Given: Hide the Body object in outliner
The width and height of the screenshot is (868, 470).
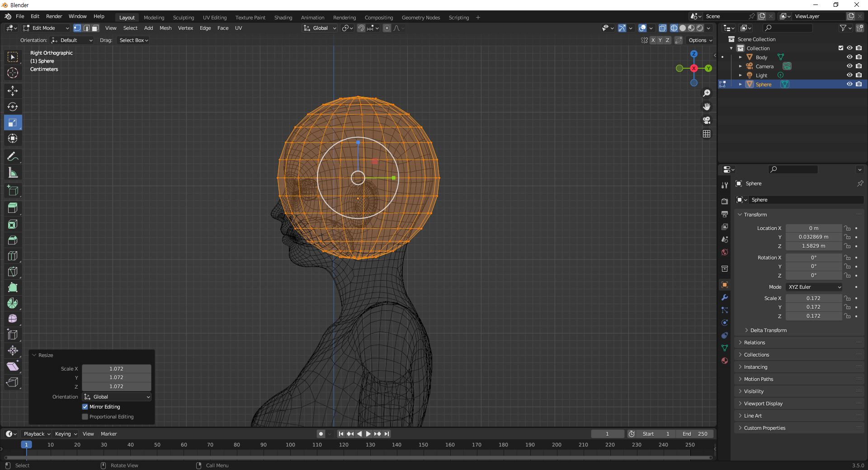Looking at the screenshot, I should 849,57.
